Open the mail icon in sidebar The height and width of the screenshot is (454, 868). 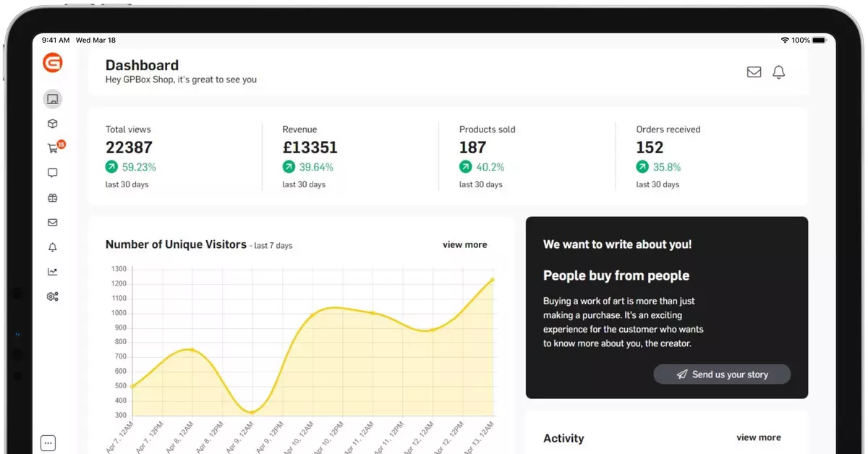tap(52, 223)
